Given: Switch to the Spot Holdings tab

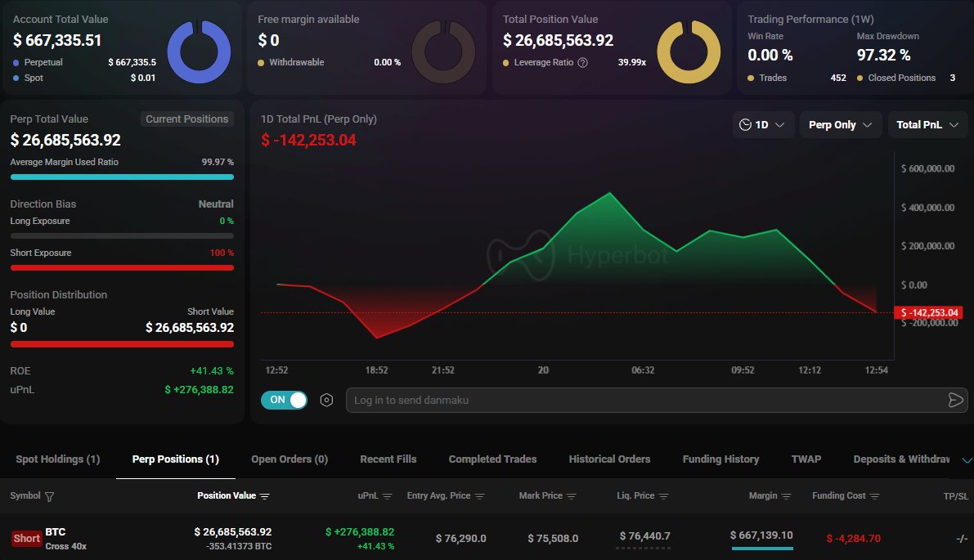Looking at the screenshot, I should (x=58, y=459).
